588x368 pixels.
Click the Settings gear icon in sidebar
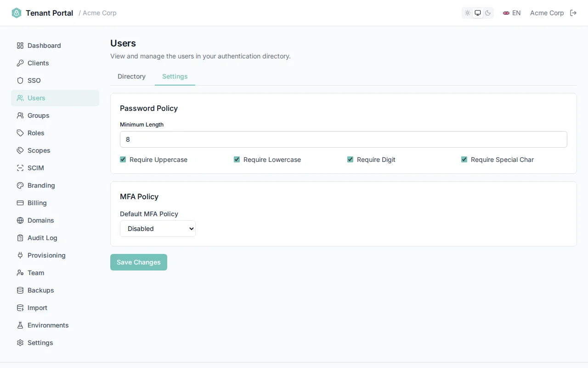point(20,343)
